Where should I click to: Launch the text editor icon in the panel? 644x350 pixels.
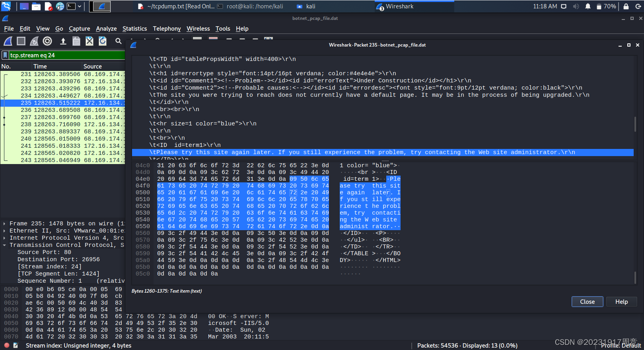tap(48, 6)
